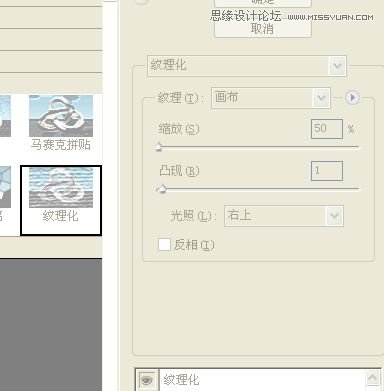Click the 缩放 slider track midpoint

pos(258,147)
